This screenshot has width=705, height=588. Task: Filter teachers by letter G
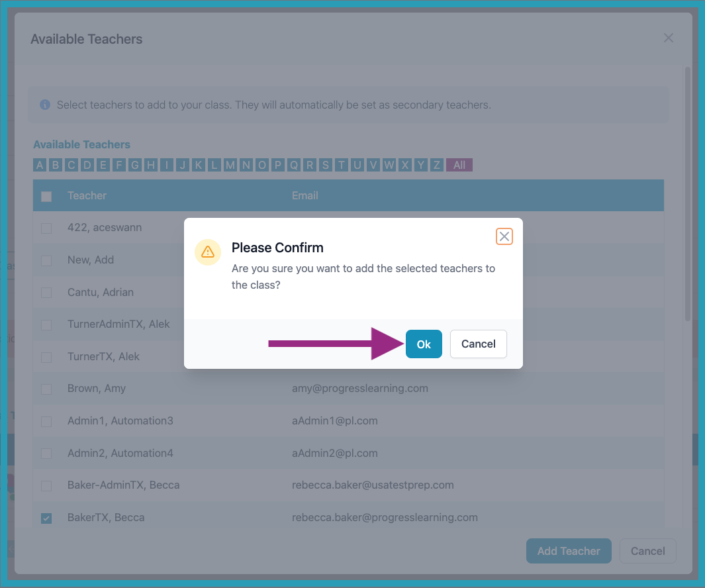pos(135,165)
